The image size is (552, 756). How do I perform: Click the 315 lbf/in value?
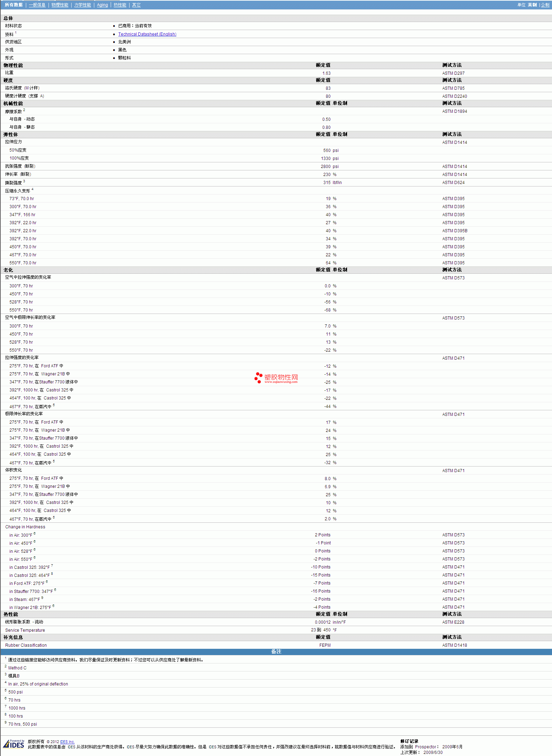pyautogui.click(x=332, y=183)
